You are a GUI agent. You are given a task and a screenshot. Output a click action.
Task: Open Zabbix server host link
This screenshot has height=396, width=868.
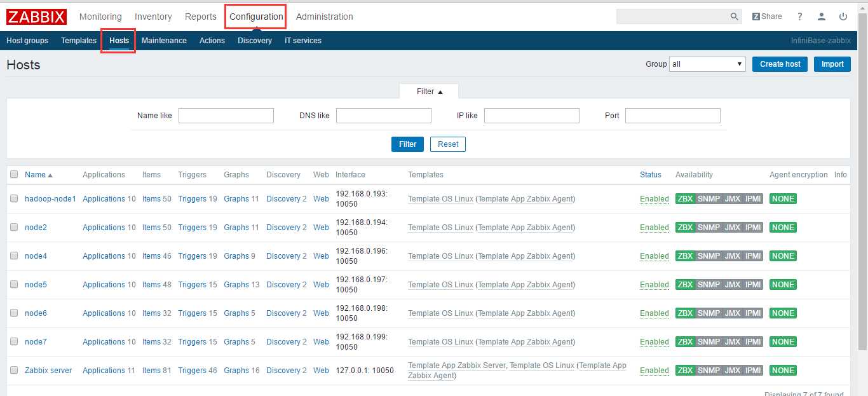(48, 371)
